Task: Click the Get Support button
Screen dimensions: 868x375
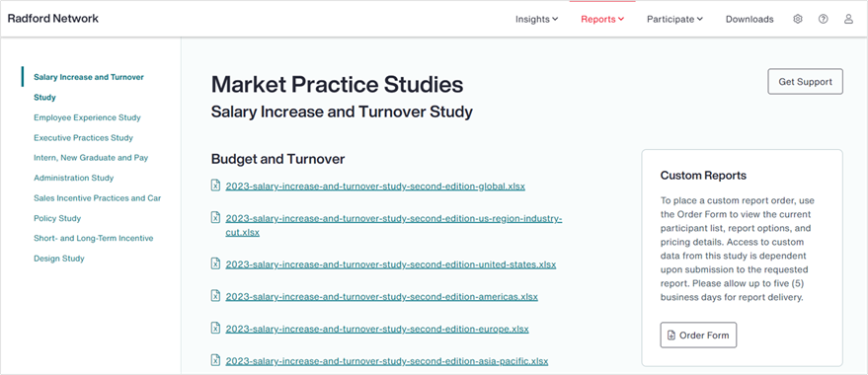Action: [805, 81]
